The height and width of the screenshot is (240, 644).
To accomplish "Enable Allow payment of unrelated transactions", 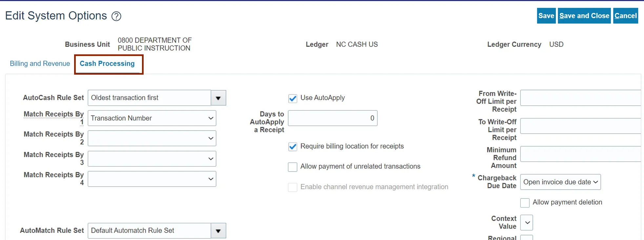I will point(292,167).
